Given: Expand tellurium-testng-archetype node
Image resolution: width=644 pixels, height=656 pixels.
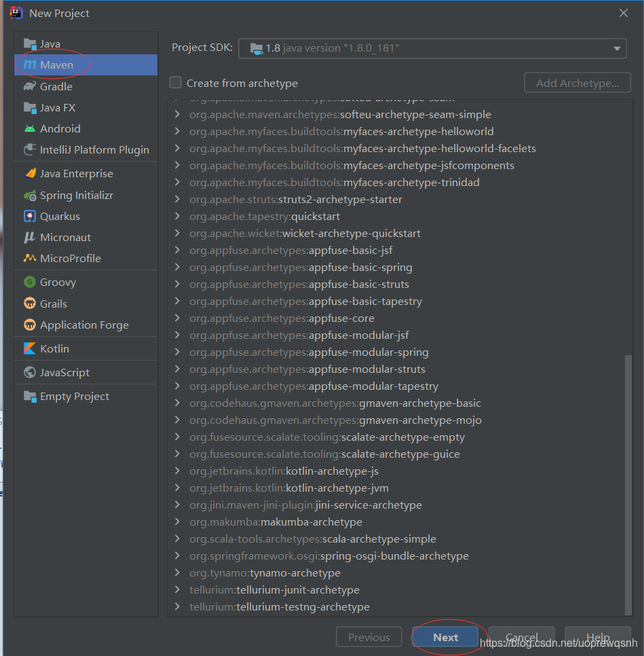Looking at the screenshot, I should tap(177, 606).
